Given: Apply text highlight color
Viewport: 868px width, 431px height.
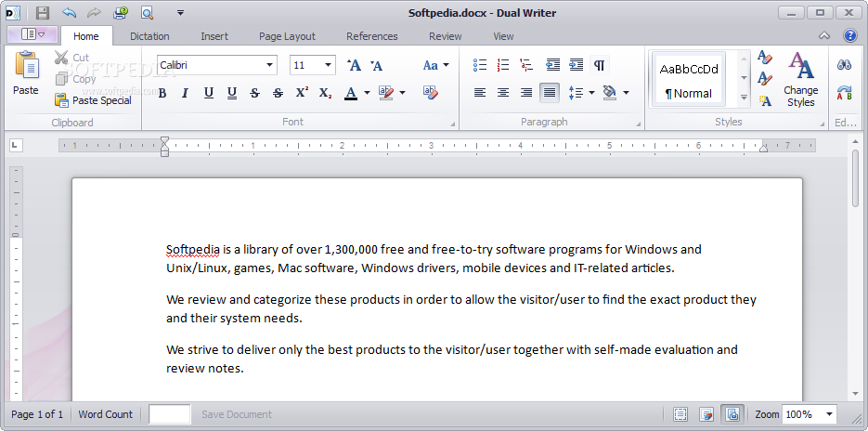Looking at the screenshot, I should pyautogui.click(x=386, y=93).
